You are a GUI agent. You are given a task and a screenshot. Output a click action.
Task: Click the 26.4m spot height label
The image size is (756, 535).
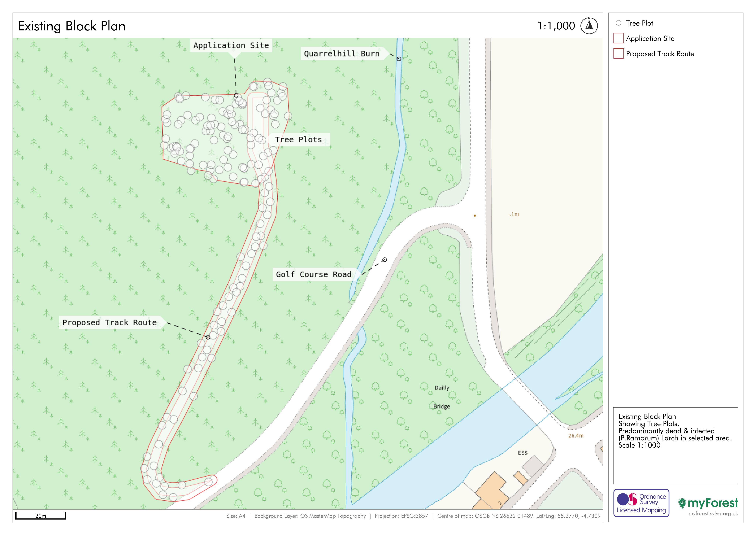pos(576,436)
